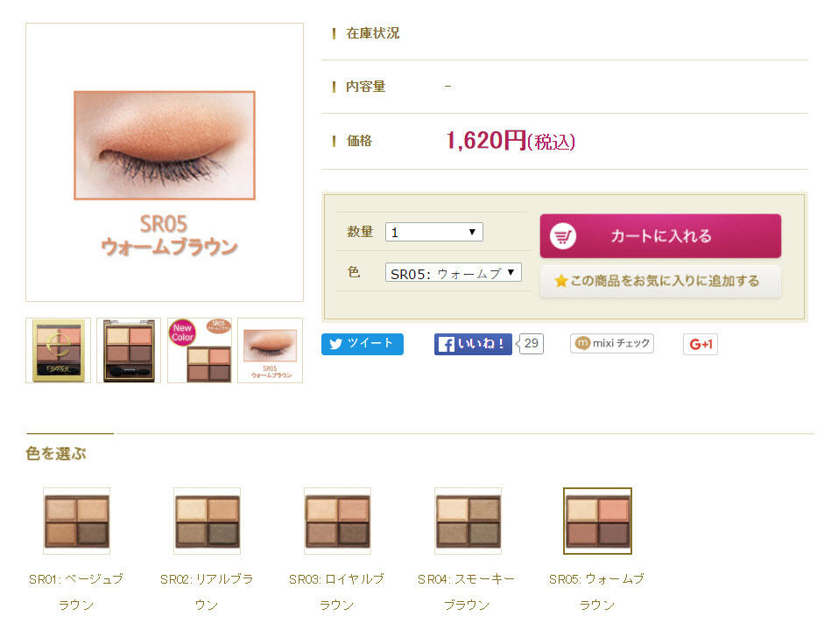Click the SR05: ウォームブラウン text label
The width and height of the screenshot is (824, 644).
click(597, 592)
